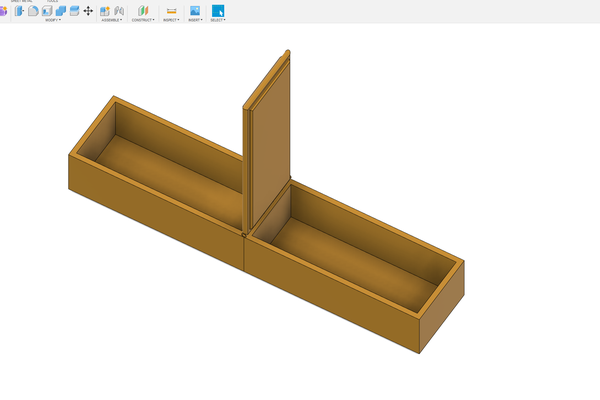Open the Inspect dropdown menu
Viewport: 600px width, 400px height.
pos(171,20)
